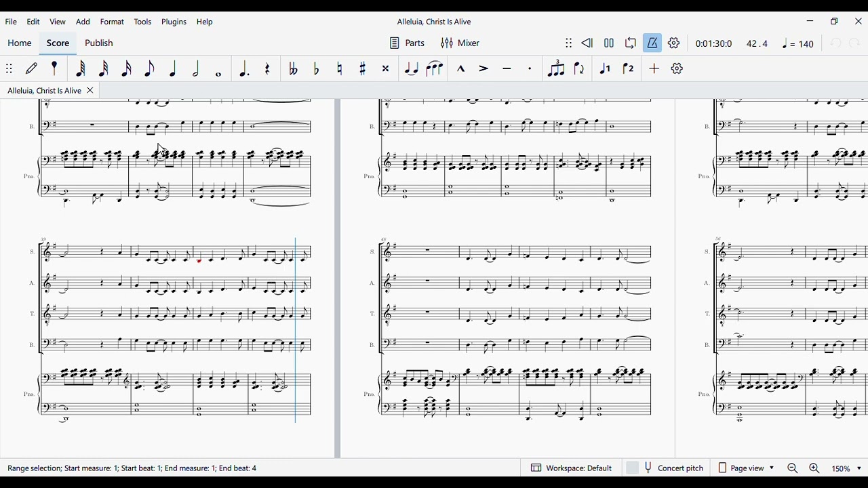Open the Format menu
The height and width of the screenshot is (488, 868).
(x=113, y=22)
